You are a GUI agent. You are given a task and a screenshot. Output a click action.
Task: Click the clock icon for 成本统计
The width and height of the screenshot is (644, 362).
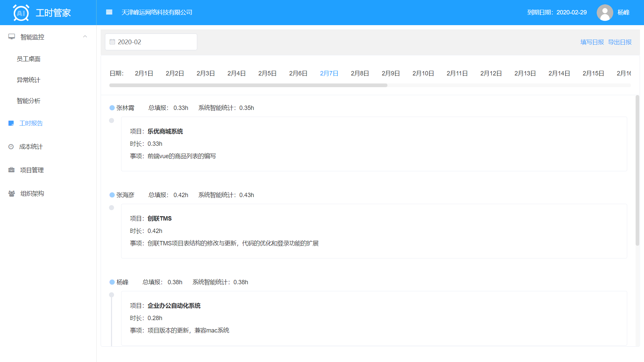coord(11,147)
